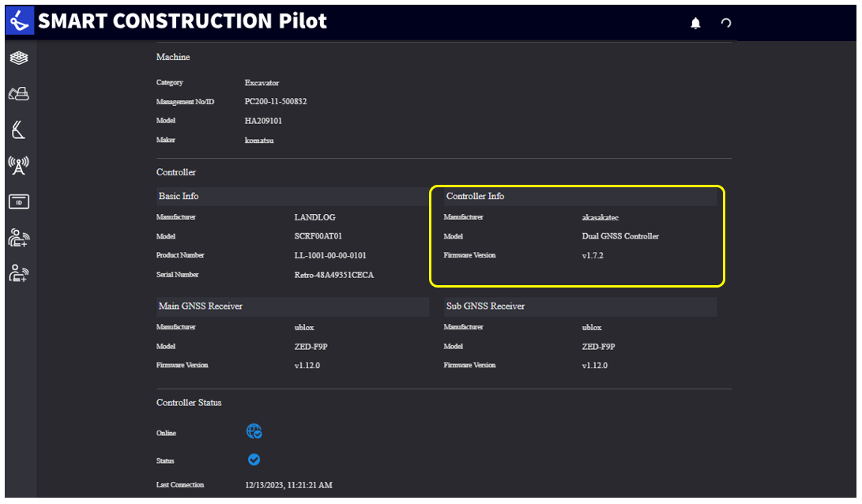Open the excavator machine sidebar icon

pyautogui.click(x=19, y=93)
